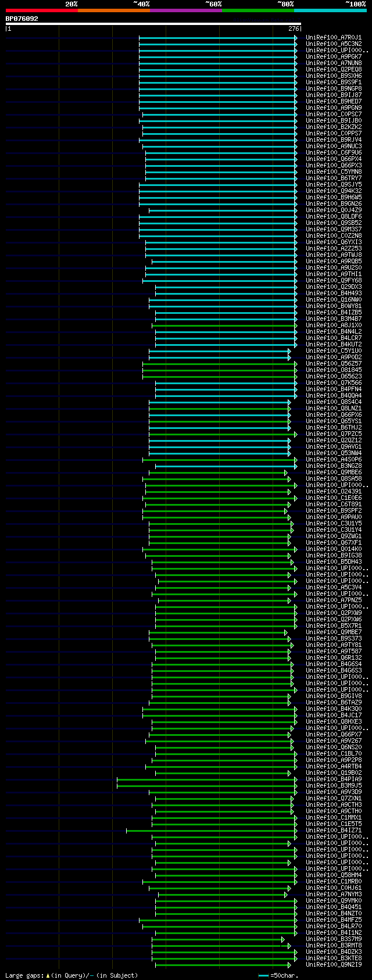The image size is (372, 980).
Task: Select the UniRef100_Q9MBE6 entry
Action: coord(334,473)
